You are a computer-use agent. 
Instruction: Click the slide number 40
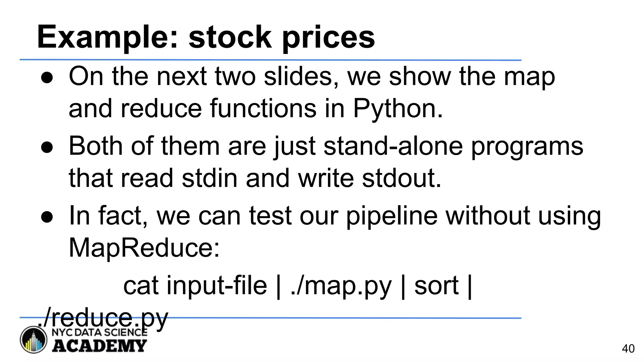point(628,349)
